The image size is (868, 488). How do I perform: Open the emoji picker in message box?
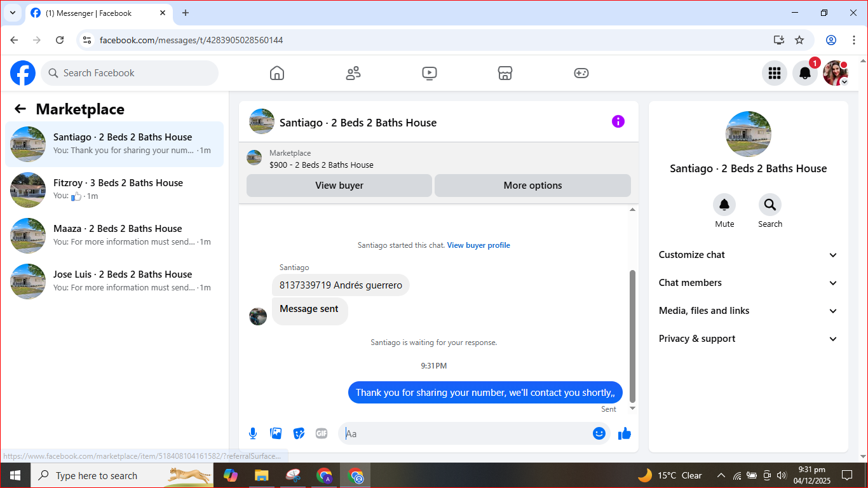coord(599,433)
